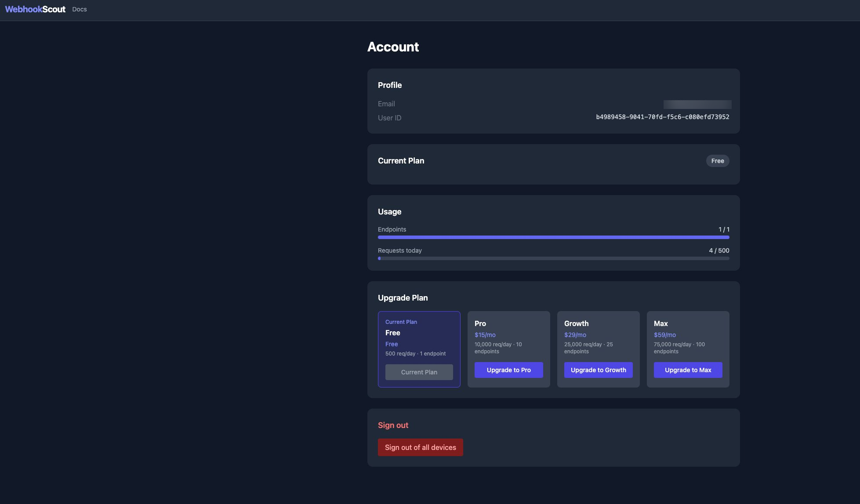Screen dimensions: 860x504
Task: Click the WebhookScout logo
Action: (x=36, y=9)
